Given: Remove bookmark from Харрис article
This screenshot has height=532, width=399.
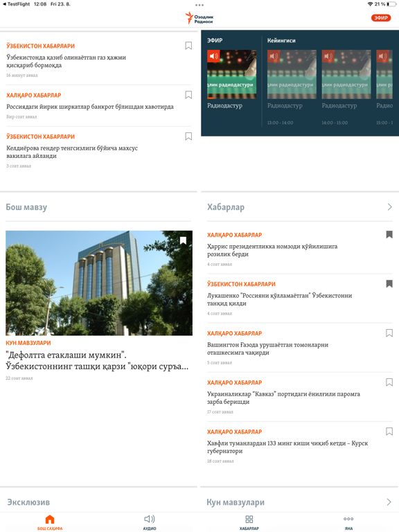Looking at the screenshot, I should point(389,234).
